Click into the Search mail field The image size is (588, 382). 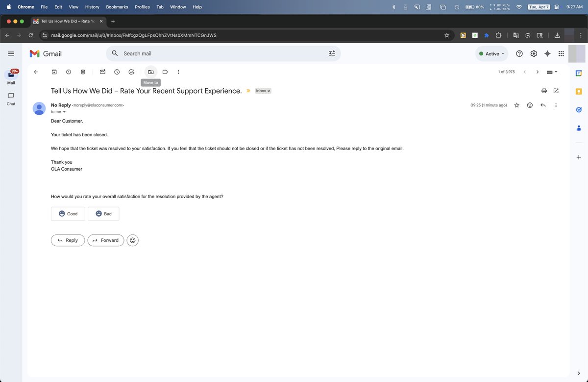(223, 53)
